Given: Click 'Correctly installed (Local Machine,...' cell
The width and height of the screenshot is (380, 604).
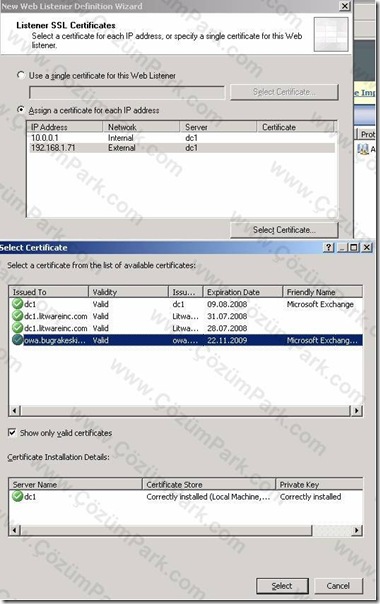Looking at the screenshot, I should pos(208,497).
